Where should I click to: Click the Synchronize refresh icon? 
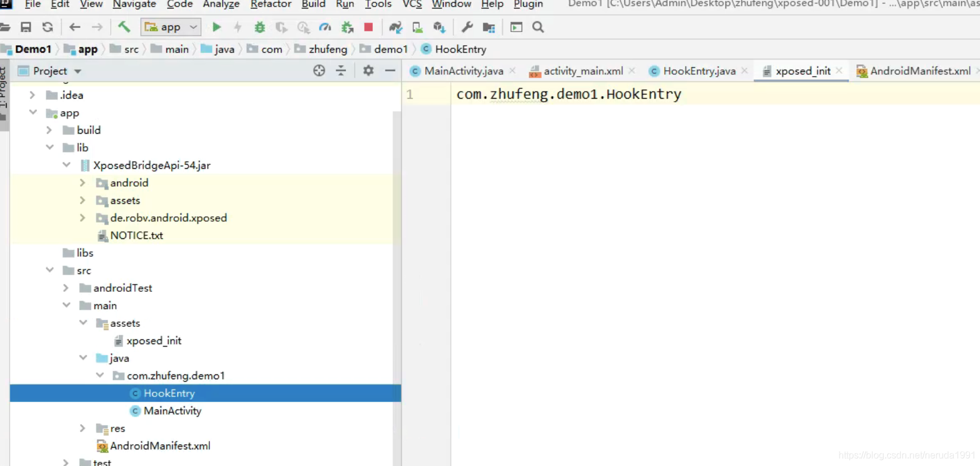coord(48,27)
